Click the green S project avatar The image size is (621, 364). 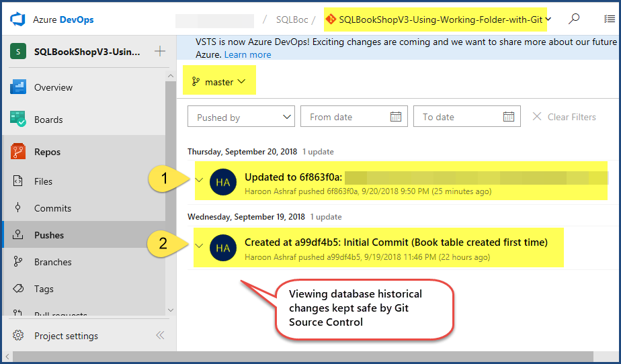point(18,52)
